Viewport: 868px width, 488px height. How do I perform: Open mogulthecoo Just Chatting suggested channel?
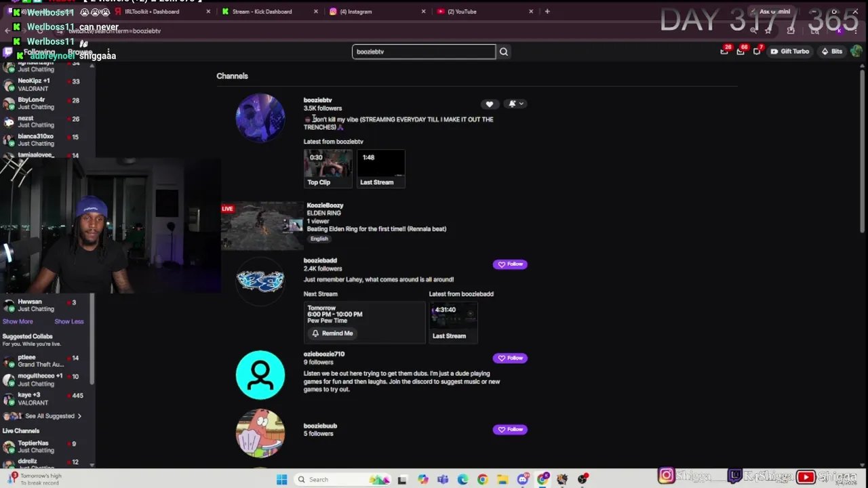[45, 380]
